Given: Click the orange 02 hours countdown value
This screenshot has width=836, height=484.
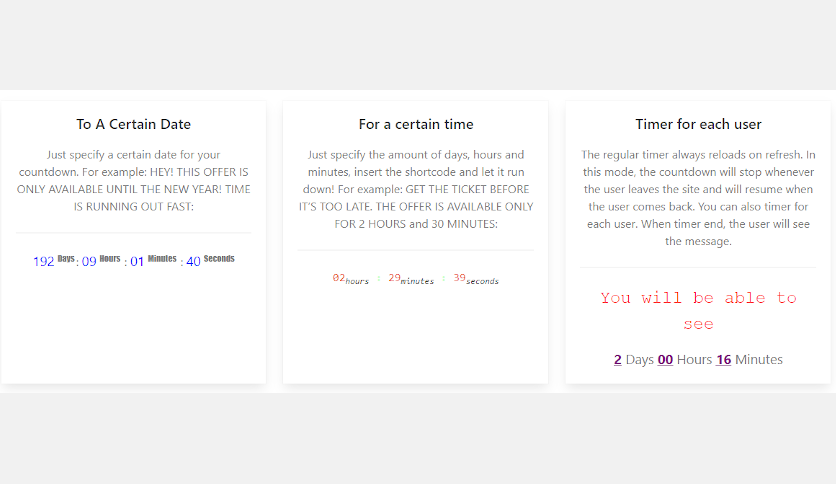Looking at the screenshot, I should [338, 278].
